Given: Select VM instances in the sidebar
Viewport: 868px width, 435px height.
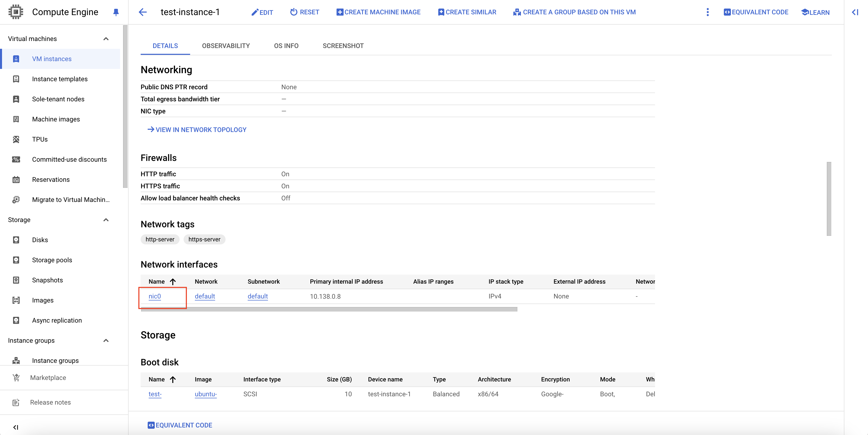Looking at the screenshot, I should pos(61,59).
